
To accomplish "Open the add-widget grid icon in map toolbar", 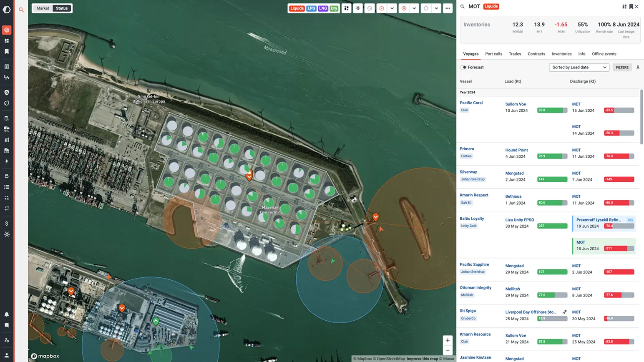I will [346, 8].
